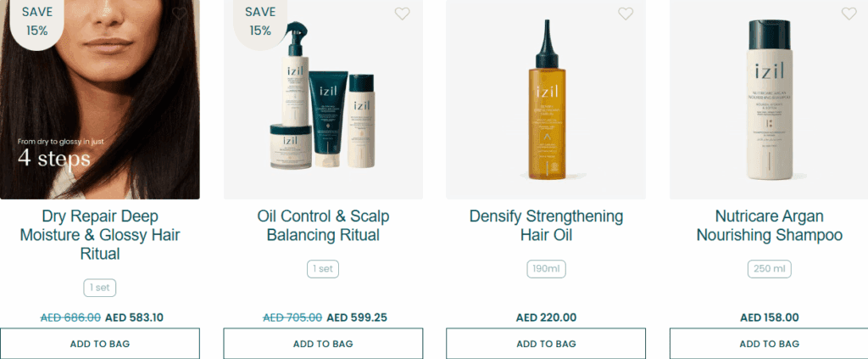View the Oil Control product set image
This screenshot has height=359, width=868.
click(323, 100)
